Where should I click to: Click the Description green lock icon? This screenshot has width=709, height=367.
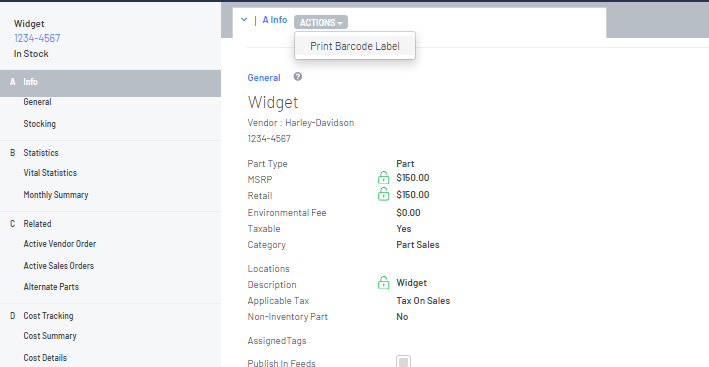(x=383, y=282)
